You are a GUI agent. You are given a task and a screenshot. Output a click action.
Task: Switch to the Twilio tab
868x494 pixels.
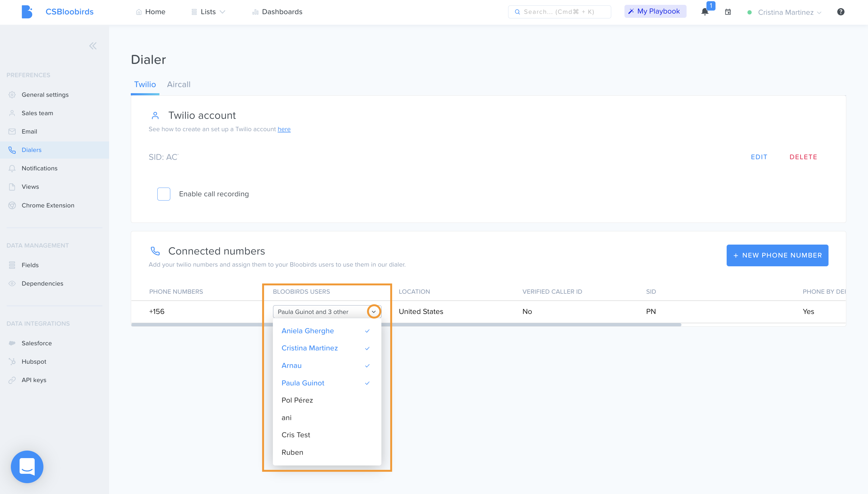[x=145, y=84]
